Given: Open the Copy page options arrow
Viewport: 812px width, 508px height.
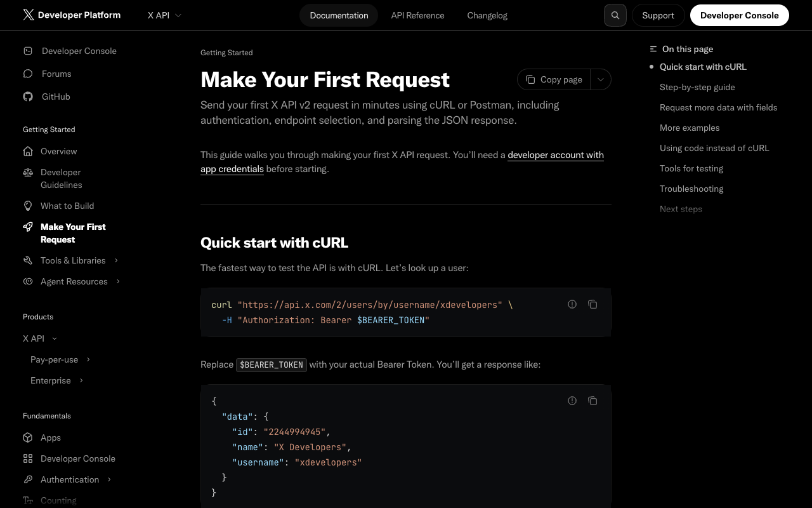Looking at the screenshot, I should 601,79.
